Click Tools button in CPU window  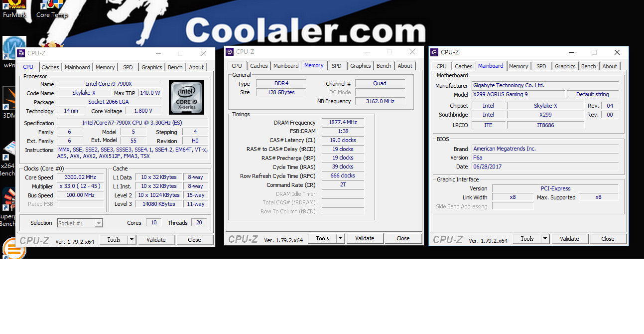coord(114,240)
